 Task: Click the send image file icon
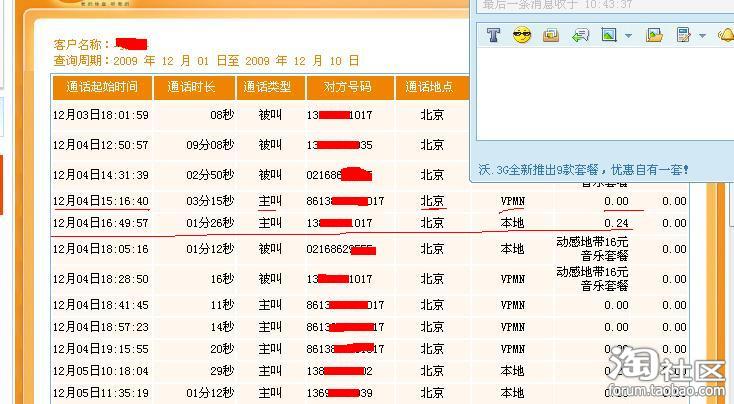point(654,35)
